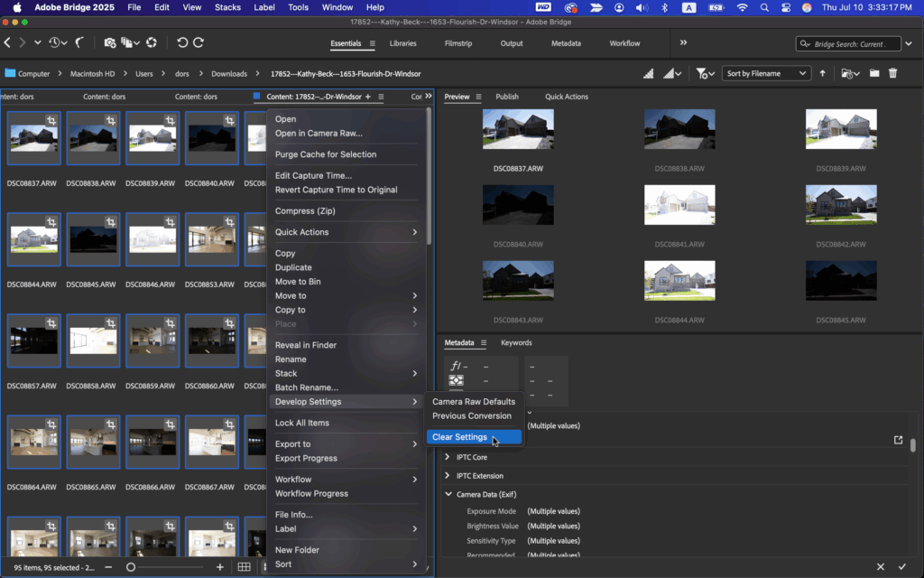The height and width of the screenshot is (578, 924).
Task: Select the DSC08842.ARW preview thumbnail
Action: tap(841, 205)
